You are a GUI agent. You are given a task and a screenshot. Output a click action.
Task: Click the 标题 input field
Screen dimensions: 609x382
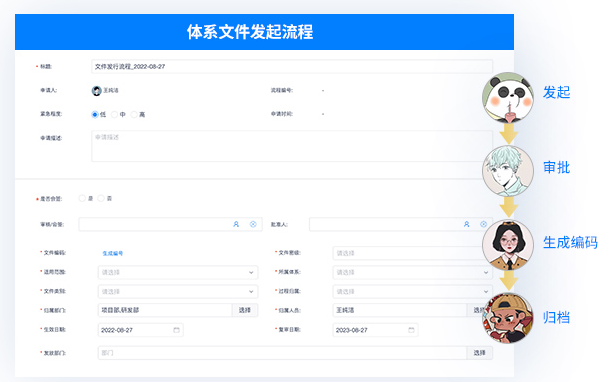pyautogui.click(x=292, y=66)
